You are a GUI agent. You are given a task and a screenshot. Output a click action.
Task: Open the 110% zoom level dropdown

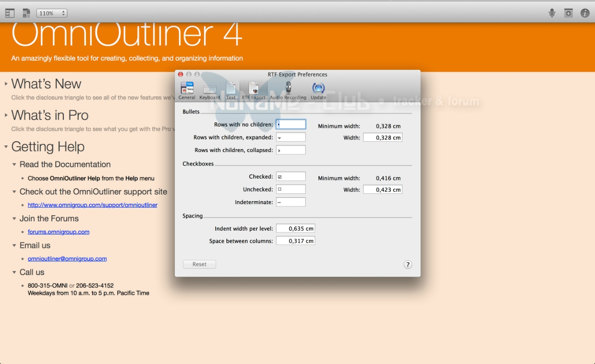pyautogui.click(x=52, y=13)
